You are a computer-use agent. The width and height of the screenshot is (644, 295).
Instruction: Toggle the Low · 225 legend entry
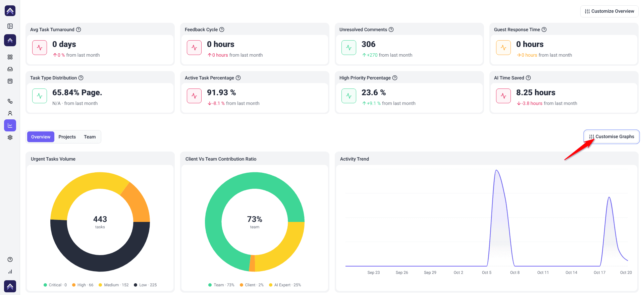tap(145, 285)
